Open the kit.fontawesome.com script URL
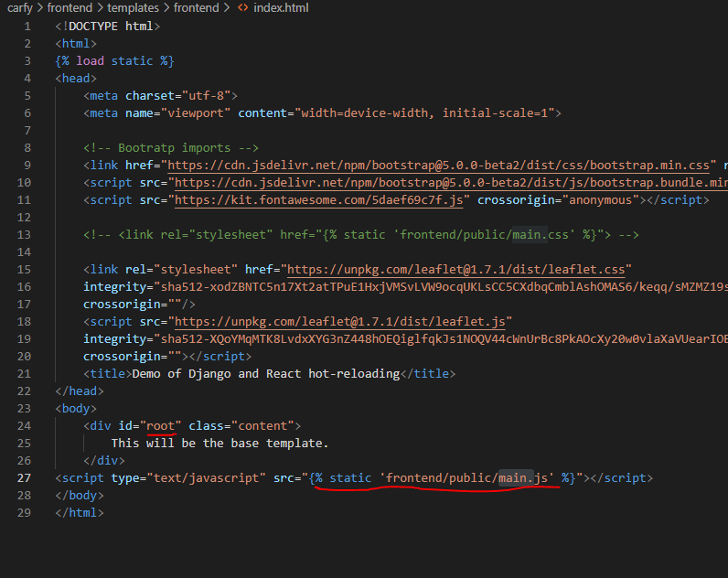 [x=318, y=200]
